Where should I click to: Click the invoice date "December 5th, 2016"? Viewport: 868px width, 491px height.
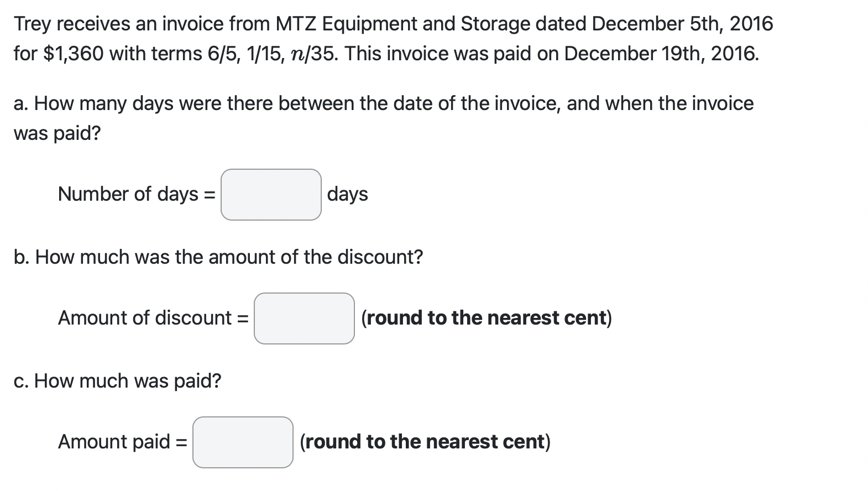click(682, 24)
